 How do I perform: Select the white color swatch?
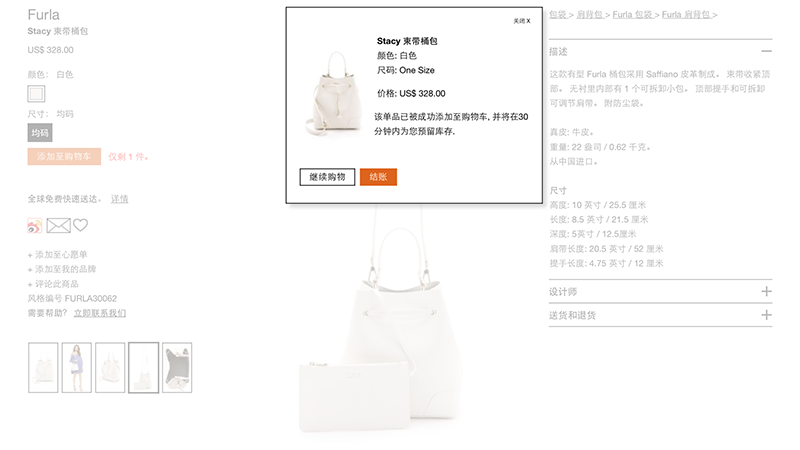[x=36, y=94]
